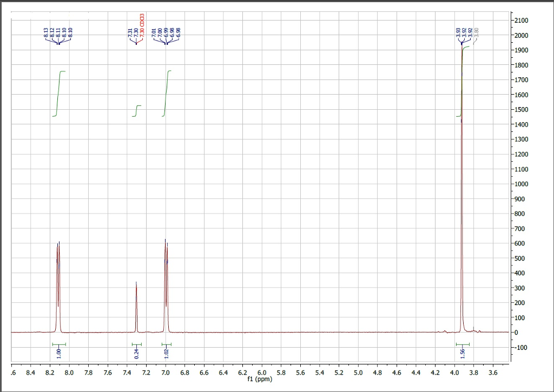554x392 pixels.
Task: Click the 1.02 integral region marker
Action: click(x=166, y=353)
